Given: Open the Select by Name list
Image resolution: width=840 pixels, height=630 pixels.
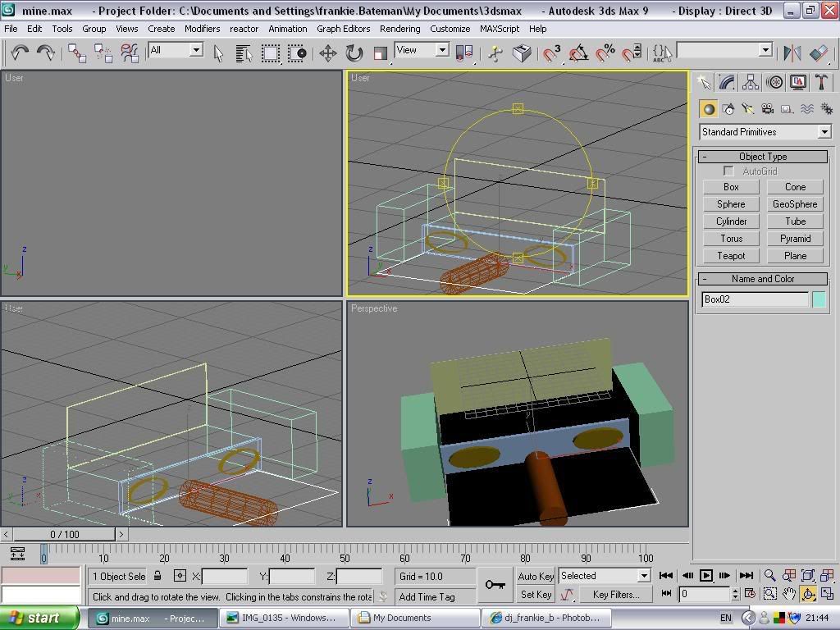Looking at the screenshot, I should pyautogui.click(x=244, y=53).
